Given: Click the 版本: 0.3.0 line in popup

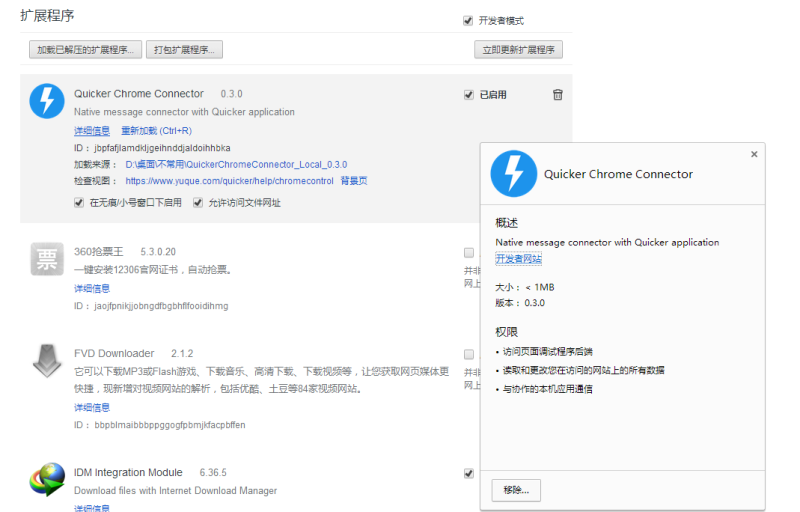Looking at the screenshot, I should click(x=520, y=303).
